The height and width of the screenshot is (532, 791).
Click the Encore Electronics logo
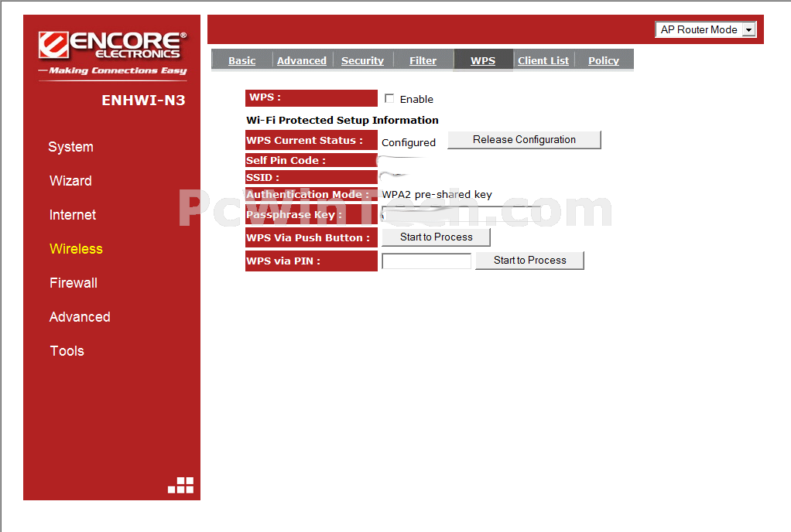113,54
